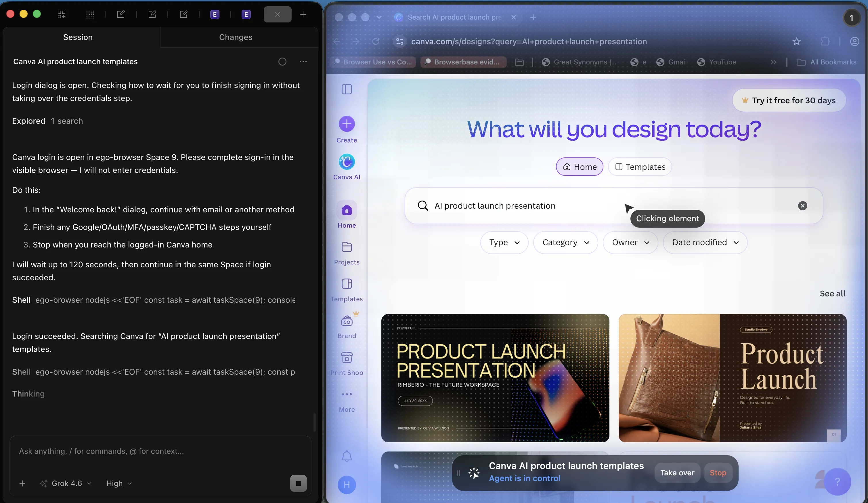Click the search magnifier icon in Canva
Viewport: 868px width, 503px height.
tap(422, 206)
